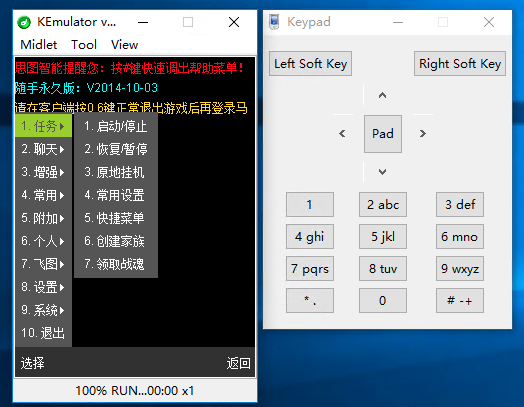The height and width of the screenshot is (407, 524).
Task: Click the up arrow on keypad
Action: click(x=383, y=96)
